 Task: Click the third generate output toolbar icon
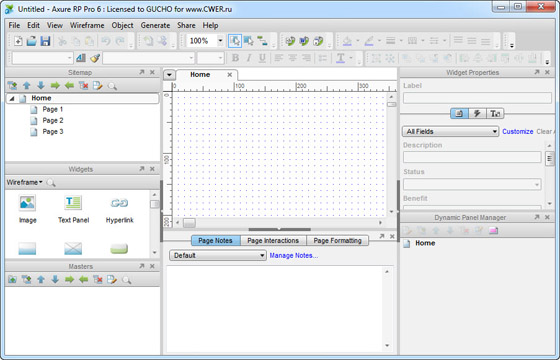pos(318,41)
